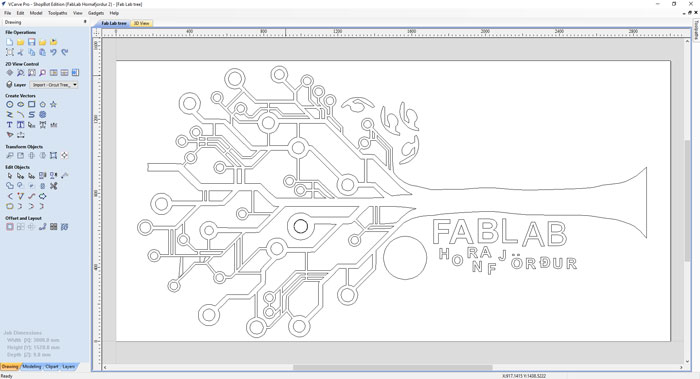Click the vertical scrollbar thumb
Viewport: 700px width, 379px height.
[688, 200]
